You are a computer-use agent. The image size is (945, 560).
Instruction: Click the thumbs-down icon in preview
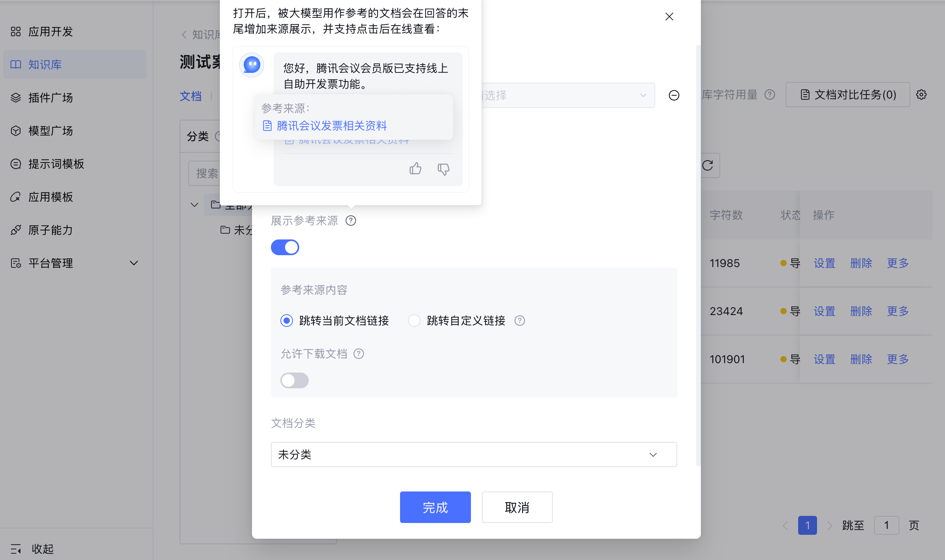point(443,169)
